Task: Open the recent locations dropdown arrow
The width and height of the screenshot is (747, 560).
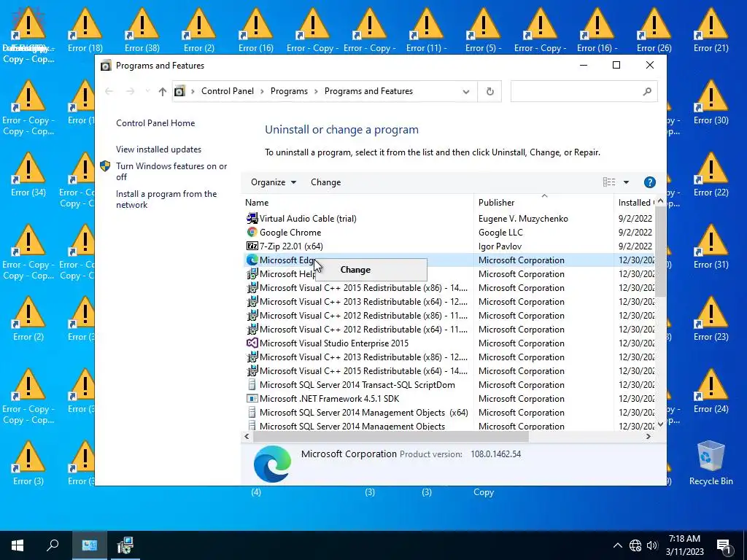Action: [x=147, y=91]
